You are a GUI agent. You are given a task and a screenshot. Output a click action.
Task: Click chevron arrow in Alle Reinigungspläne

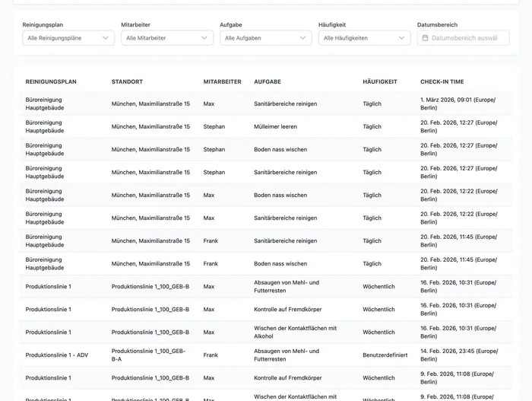105,37
